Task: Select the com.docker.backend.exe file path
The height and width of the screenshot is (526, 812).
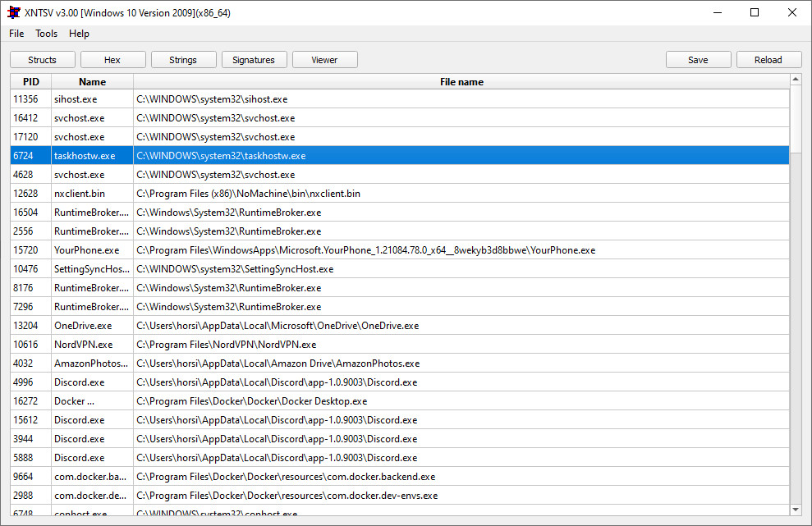Action: pyautogui.click(x=286, y=477)
